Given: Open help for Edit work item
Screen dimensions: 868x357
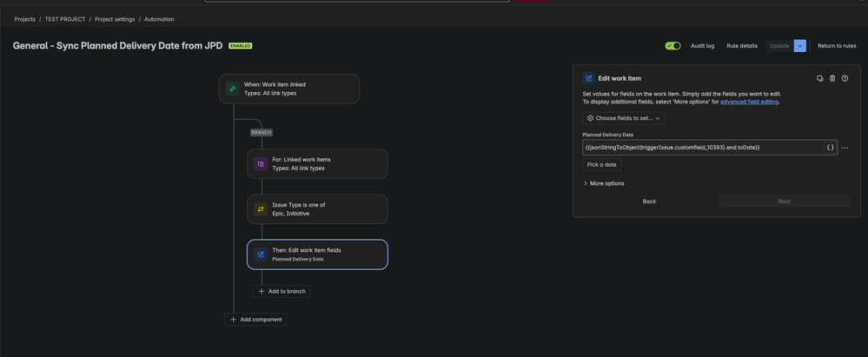Looking at the screenshot, I should (845, 78).
